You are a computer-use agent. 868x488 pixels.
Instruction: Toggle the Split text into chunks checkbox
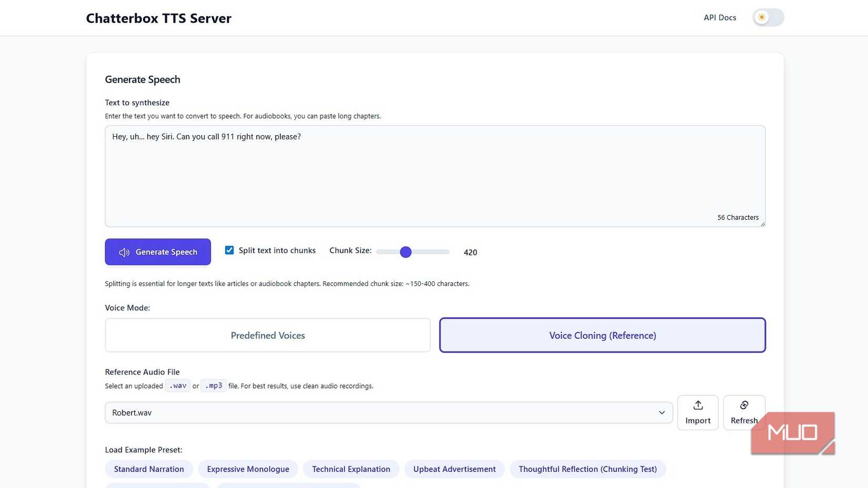pyautogui.click(x=229, y=250)
